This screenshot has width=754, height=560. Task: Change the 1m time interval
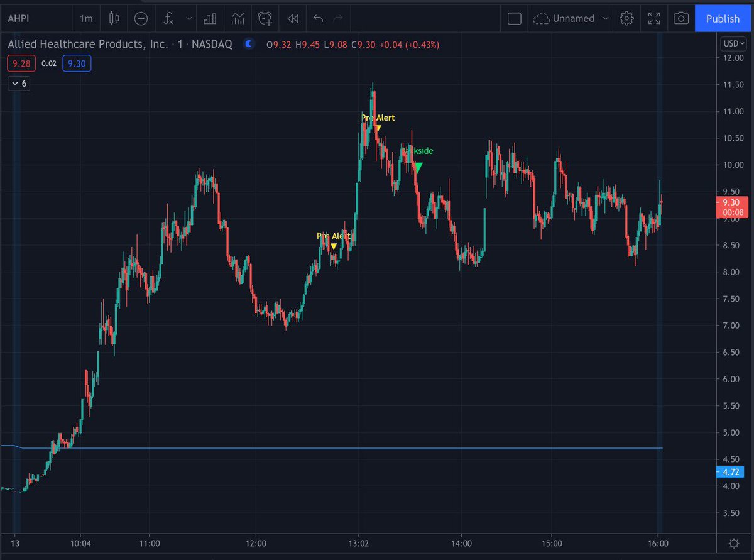86,18
